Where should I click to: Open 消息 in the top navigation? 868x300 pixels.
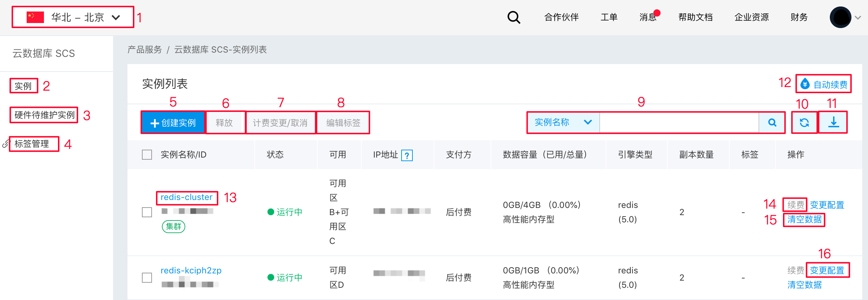point(648,17)
